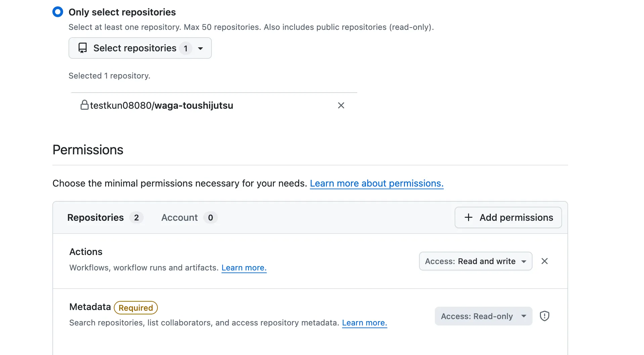Click the plus icon in Add permissions

468,217
